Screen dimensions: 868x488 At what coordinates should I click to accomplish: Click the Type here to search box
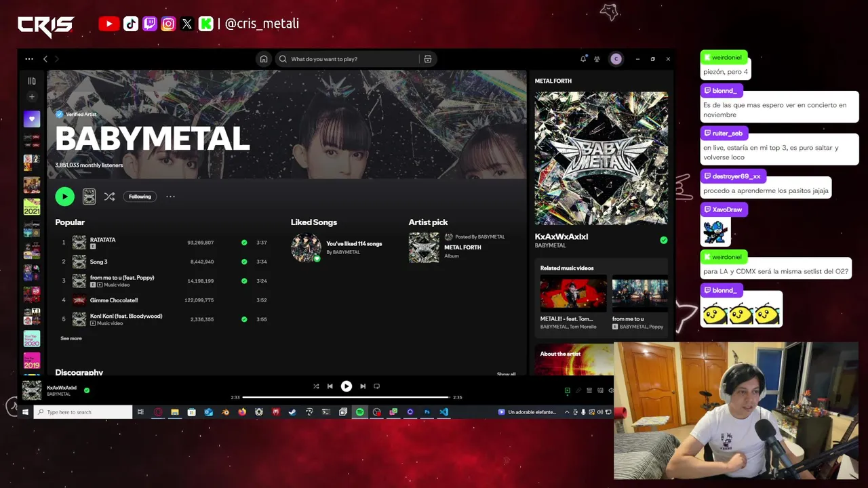(83, 412)
